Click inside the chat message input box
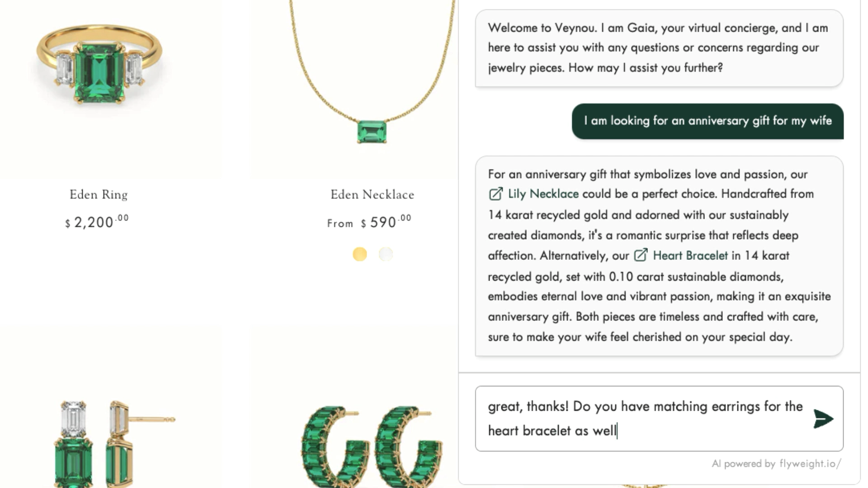The height and width of the screenshot is (488, 868). (642, 418)
